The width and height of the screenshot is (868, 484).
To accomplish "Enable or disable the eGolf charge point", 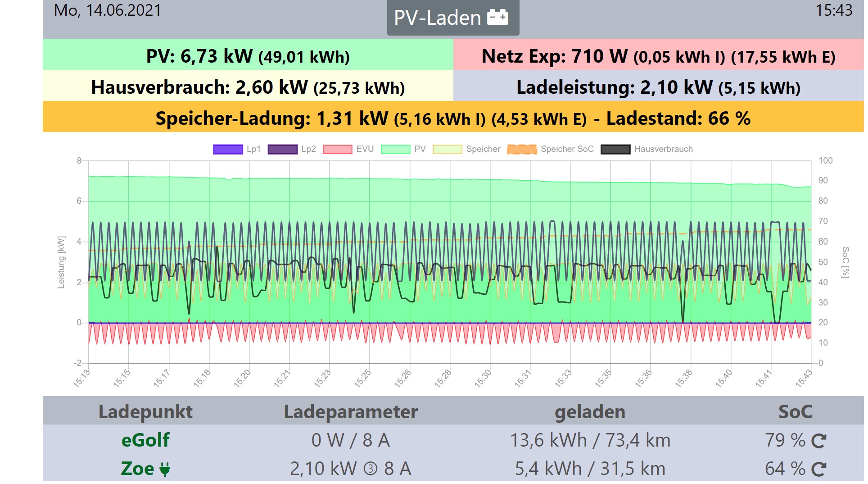I will 145,440.
